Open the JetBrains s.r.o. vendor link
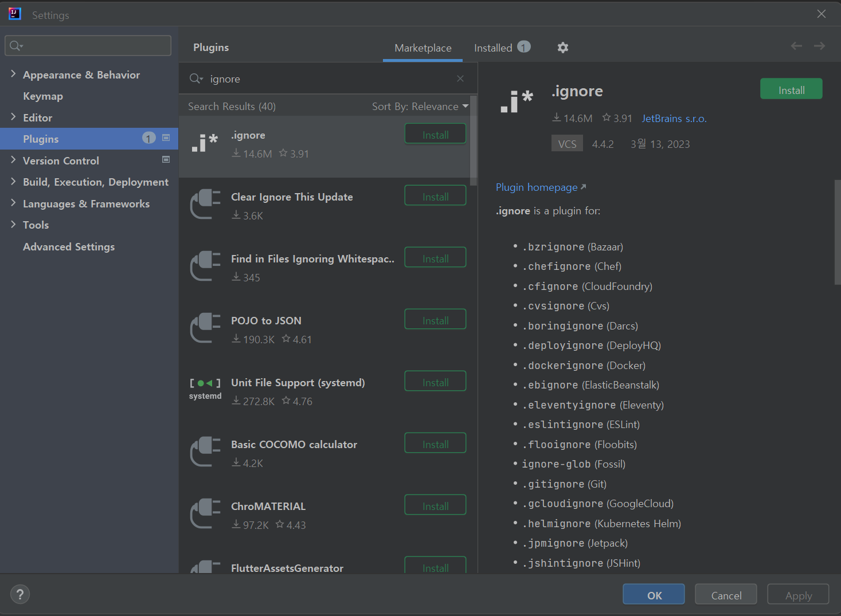 click(x=674, y=119)
